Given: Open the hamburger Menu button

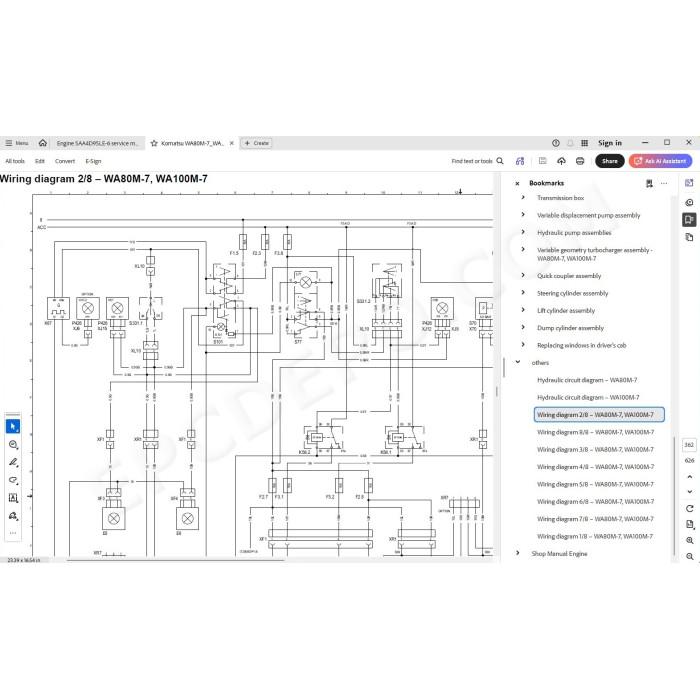Looking at the screenshot, I should point(17,143).
